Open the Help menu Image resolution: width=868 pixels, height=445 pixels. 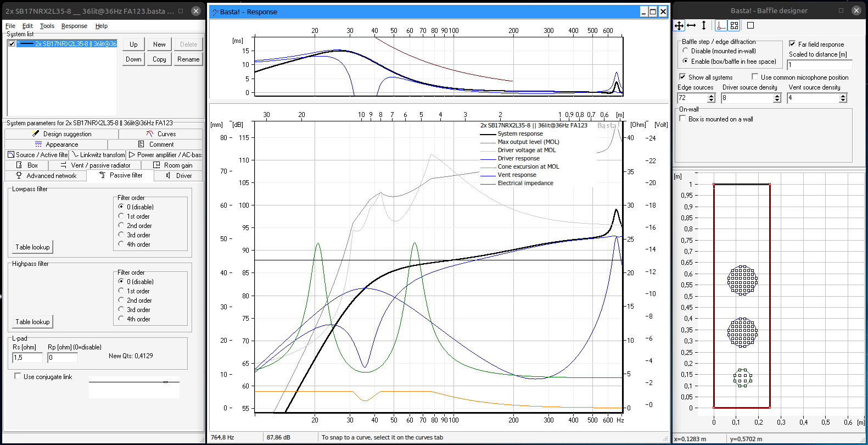pos(101,26)
